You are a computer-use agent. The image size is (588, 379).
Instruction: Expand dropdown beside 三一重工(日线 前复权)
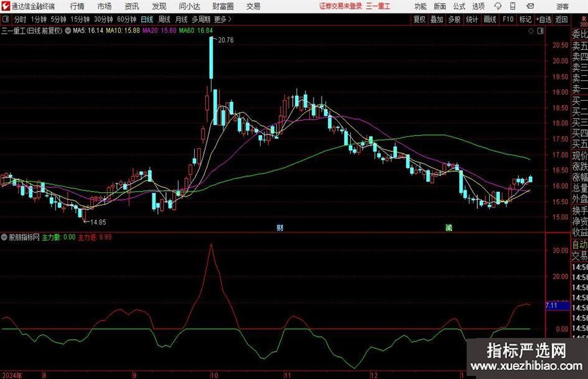(x=68, y=30)
